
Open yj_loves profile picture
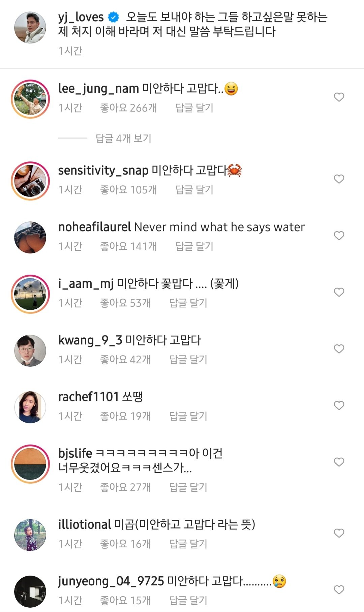[x=30, y=28]
